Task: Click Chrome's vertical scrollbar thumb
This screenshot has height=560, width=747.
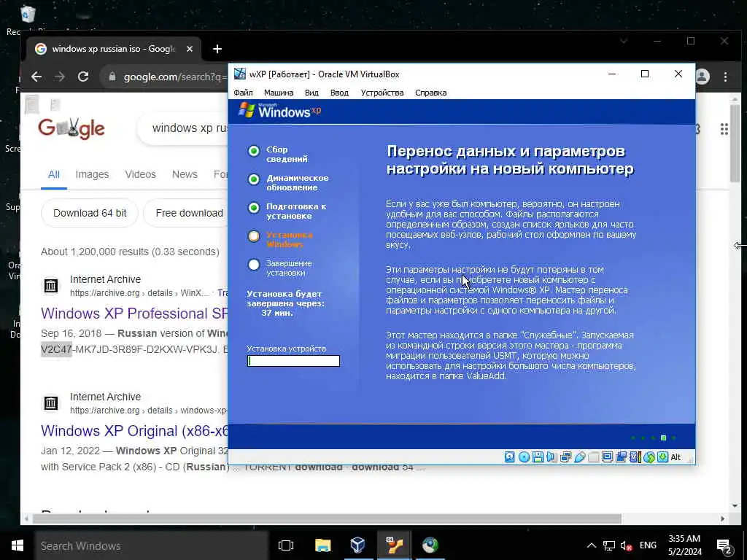Action: click(x=735, y=143)
